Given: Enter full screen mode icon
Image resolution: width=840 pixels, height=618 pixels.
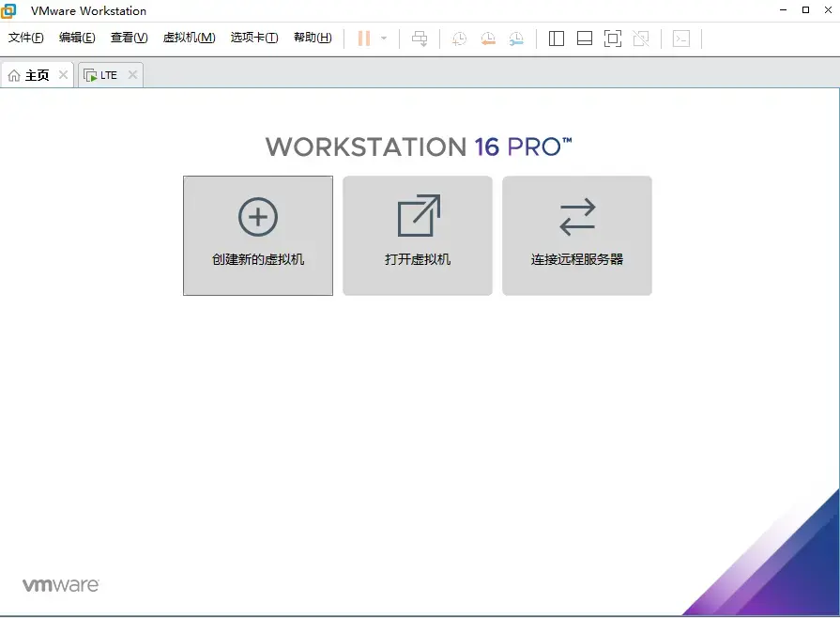Looking at the screenshot, I should pyautogui.click(x=612, y=39).
